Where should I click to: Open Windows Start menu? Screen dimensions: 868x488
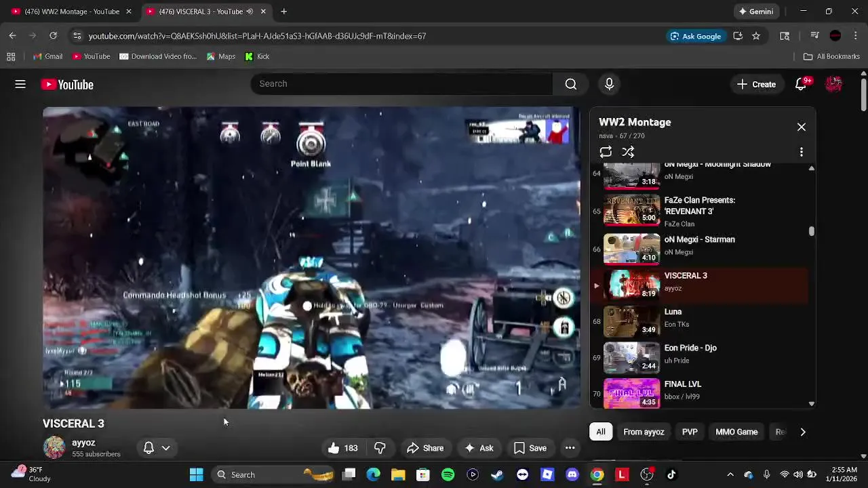pyautogui.click(x=196, y=474)
